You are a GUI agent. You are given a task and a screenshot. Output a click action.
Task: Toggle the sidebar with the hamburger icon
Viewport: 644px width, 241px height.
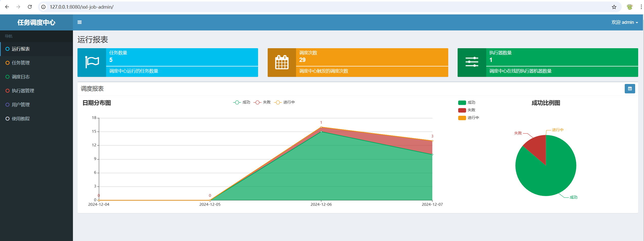point(80,22)
